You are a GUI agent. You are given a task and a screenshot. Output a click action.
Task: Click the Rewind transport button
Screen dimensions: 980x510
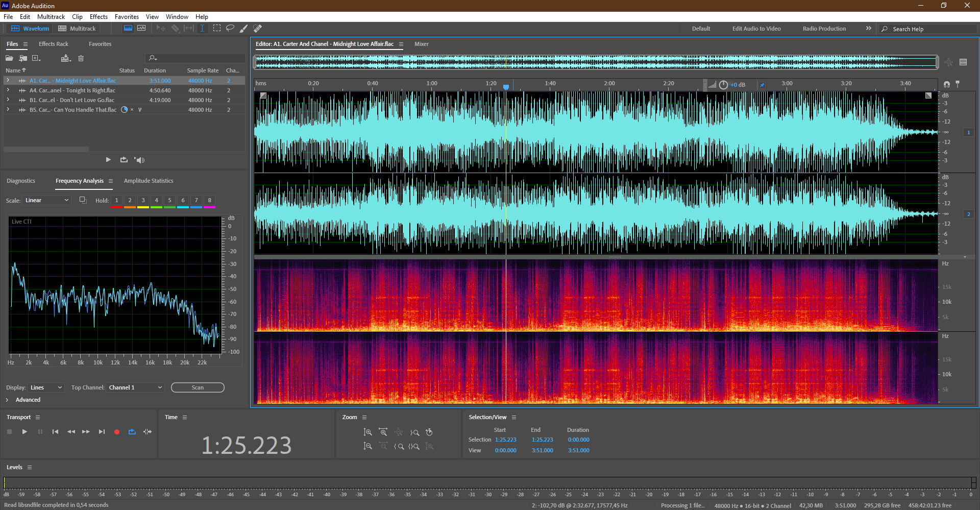click(71, 432)
